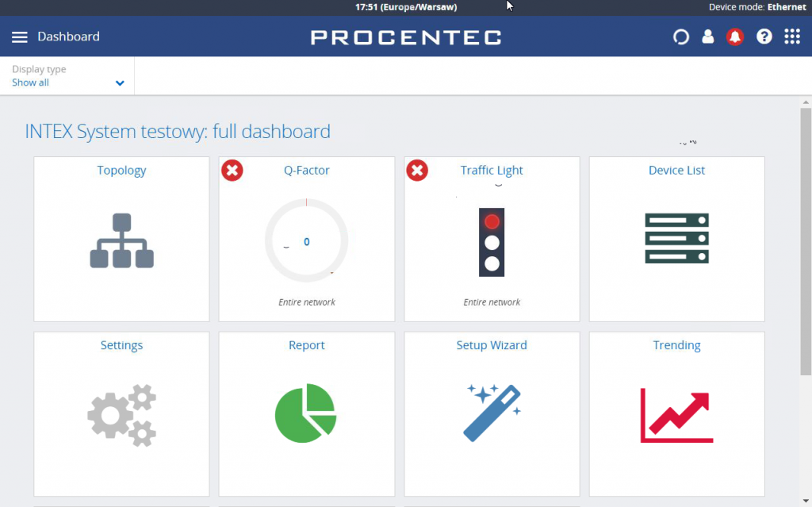Open the red Trending chart icon

point(677,415)
